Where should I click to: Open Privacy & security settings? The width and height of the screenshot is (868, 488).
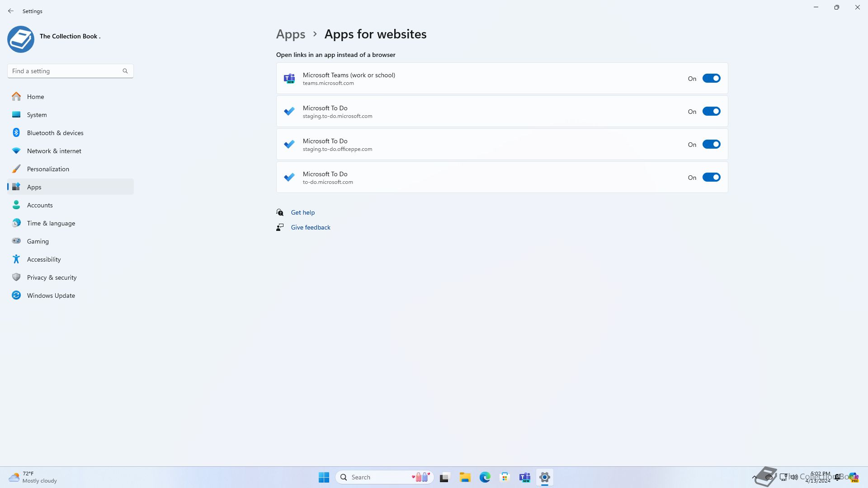pos(71,277)
